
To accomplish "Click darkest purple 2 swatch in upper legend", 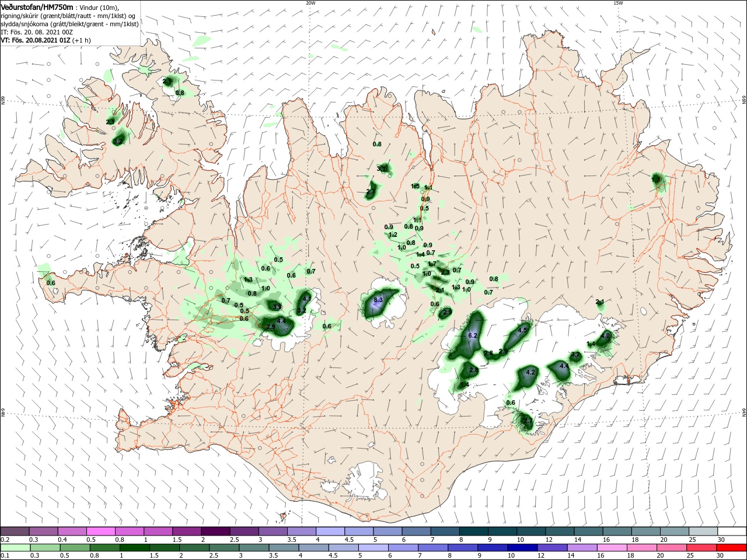I will 215,531.
